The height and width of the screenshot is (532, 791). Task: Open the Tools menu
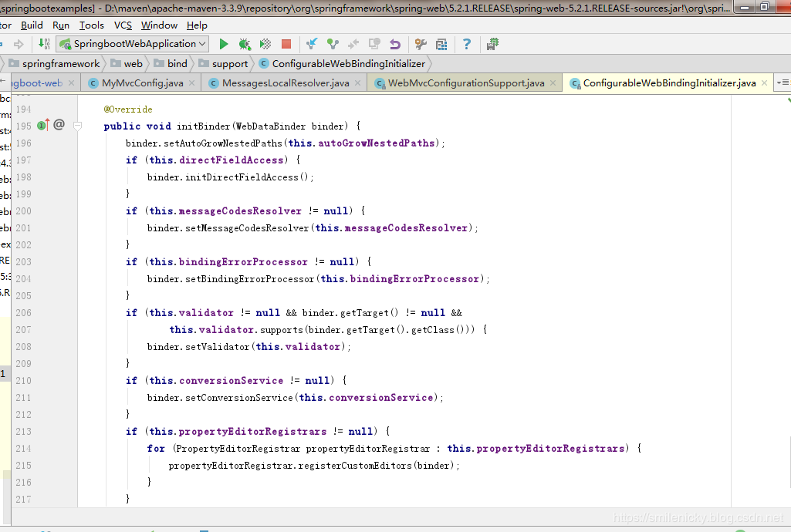tap(91, 25)
